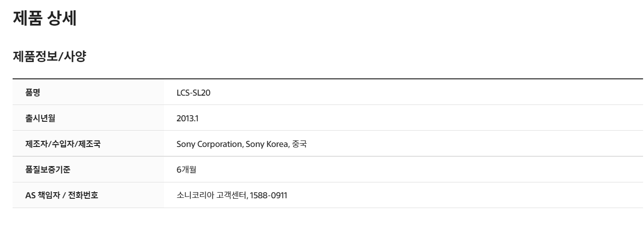Viewport: 644px width, 230px height.
Task: Select the 품질보증기준 label
Action: point(48,170)
